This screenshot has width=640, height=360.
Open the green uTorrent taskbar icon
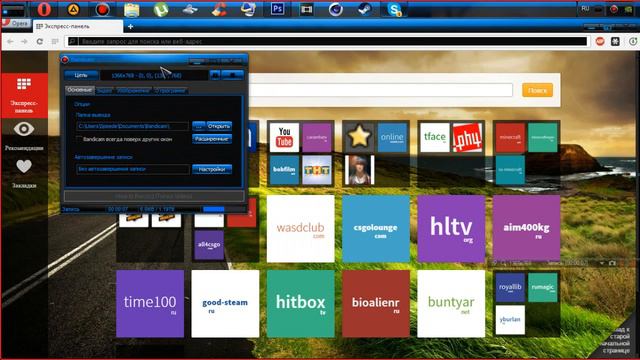click(x=161, y=9)
